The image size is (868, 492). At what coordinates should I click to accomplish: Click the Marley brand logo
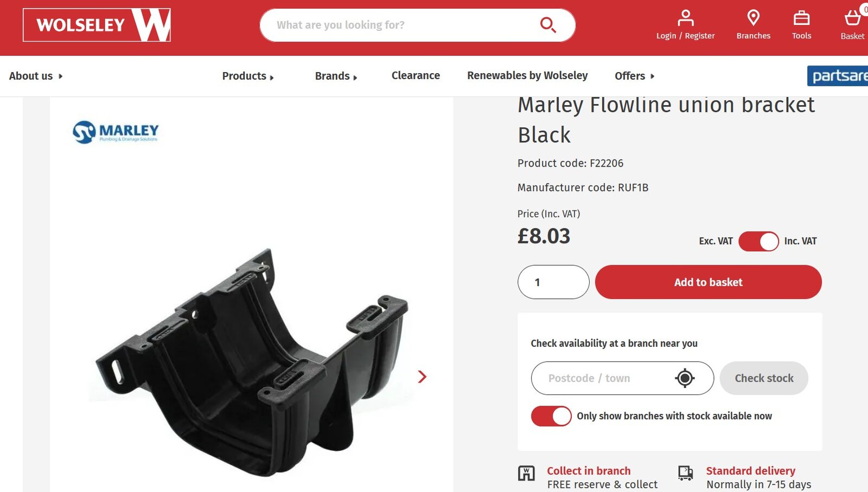(x=116, y=132)
